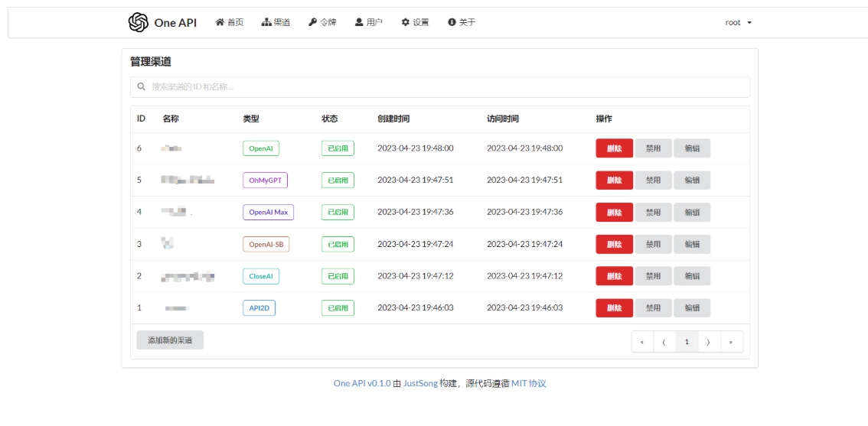Disable the OpenAI Max channel
Image resolution: width=868 pixels, height=426 pixels.
[x=653, y=212]
